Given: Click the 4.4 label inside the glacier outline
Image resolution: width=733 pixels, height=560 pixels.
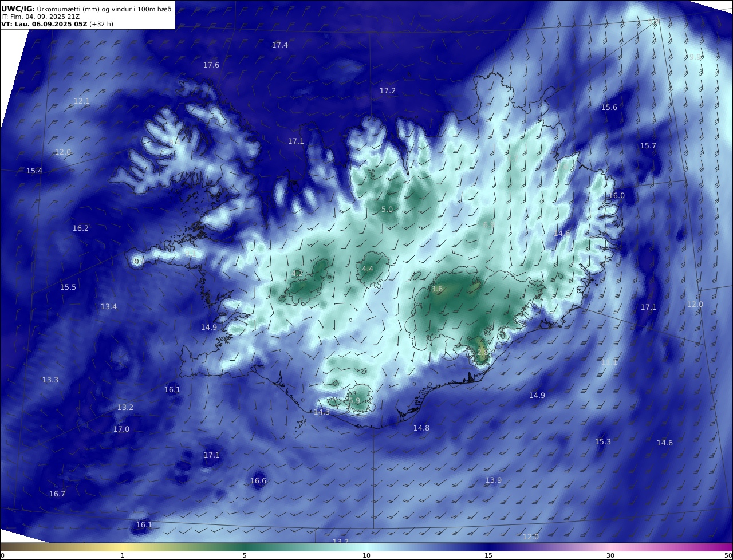Looking at the screenshot, I should click(368, 269).
